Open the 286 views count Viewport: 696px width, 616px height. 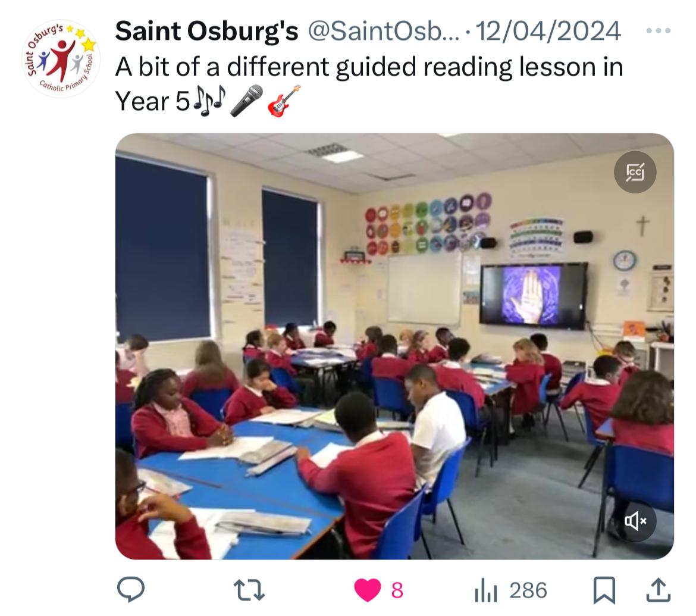528,590
